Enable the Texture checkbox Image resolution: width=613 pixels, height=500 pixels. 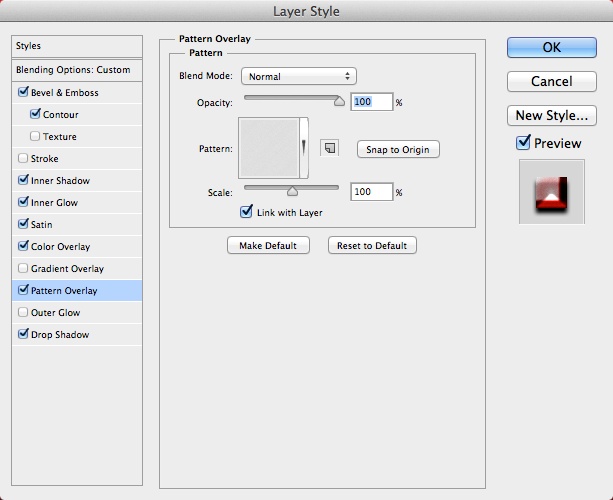(x=35, y=136)
